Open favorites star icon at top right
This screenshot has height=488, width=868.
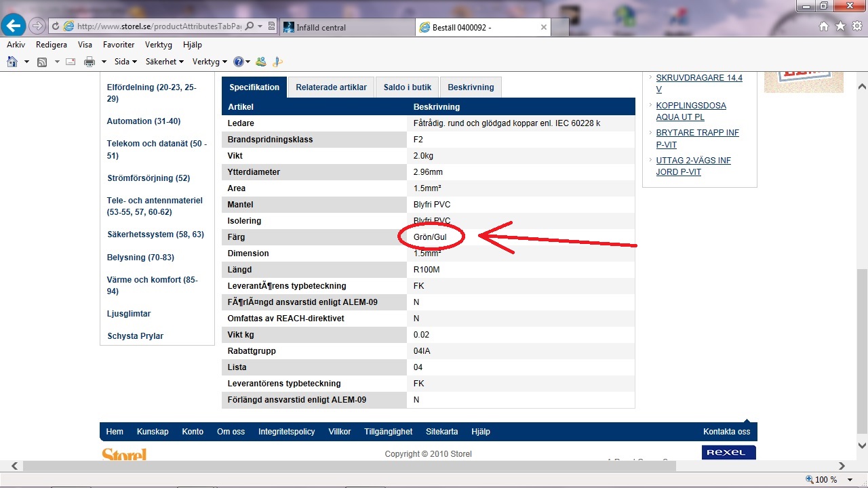[840, 26]
